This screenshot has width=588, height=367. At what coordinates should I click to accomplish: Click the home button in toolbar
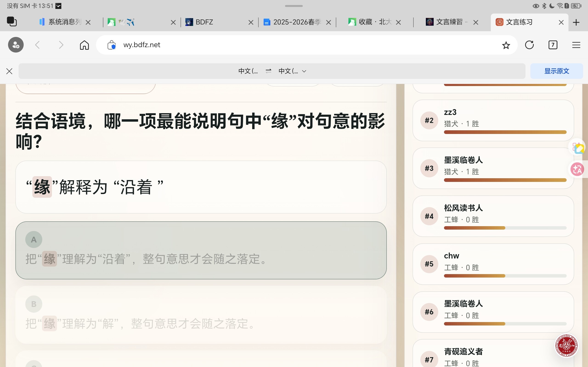pyautogui.click(x=84, y=45)
